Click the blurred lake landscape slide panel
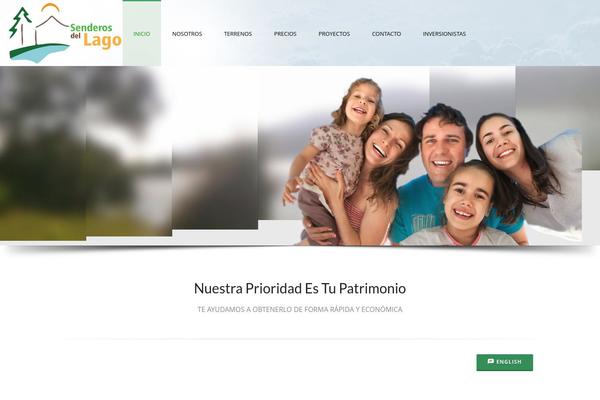Screen dimensions: 600x400 86,153
